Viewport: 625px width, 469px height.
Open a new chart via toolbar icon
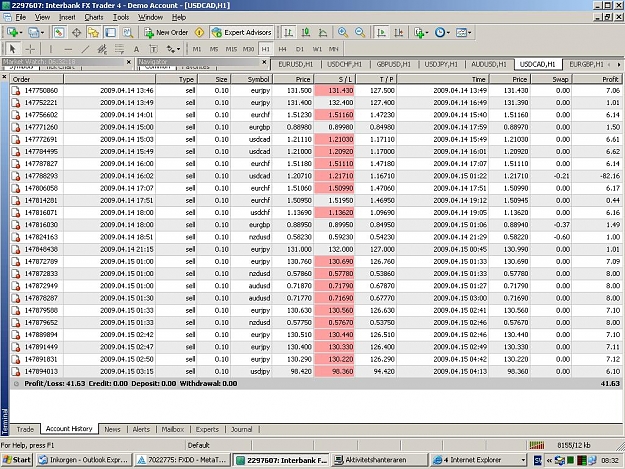pos(12,33)
